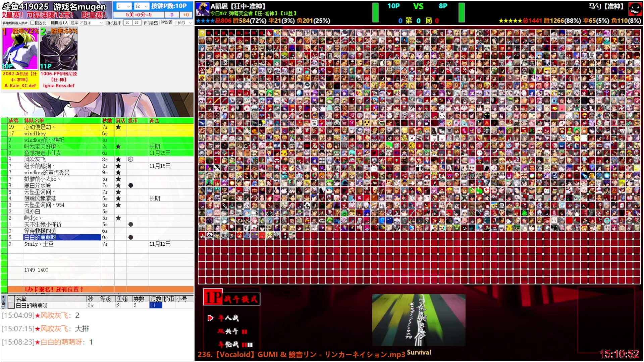
Task: Click the Survival stage preview image
Action: tap(419, 320)
